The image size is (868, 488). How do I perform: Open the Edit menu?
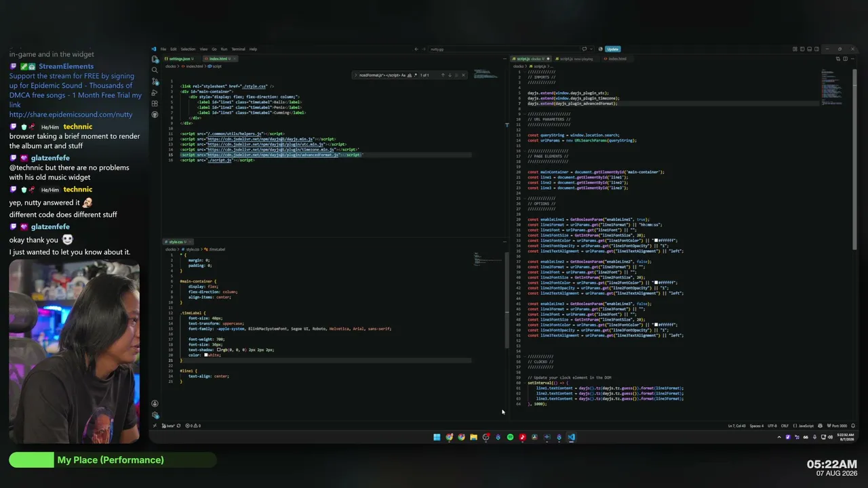click(174, 49)
